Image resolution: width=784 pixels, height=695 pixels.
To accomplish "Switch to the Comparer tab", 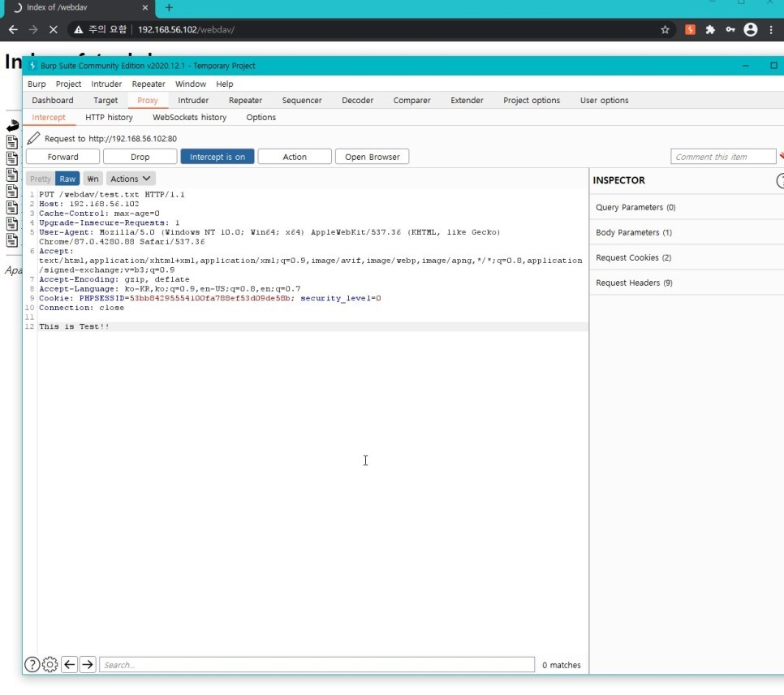I will [411, 100].
